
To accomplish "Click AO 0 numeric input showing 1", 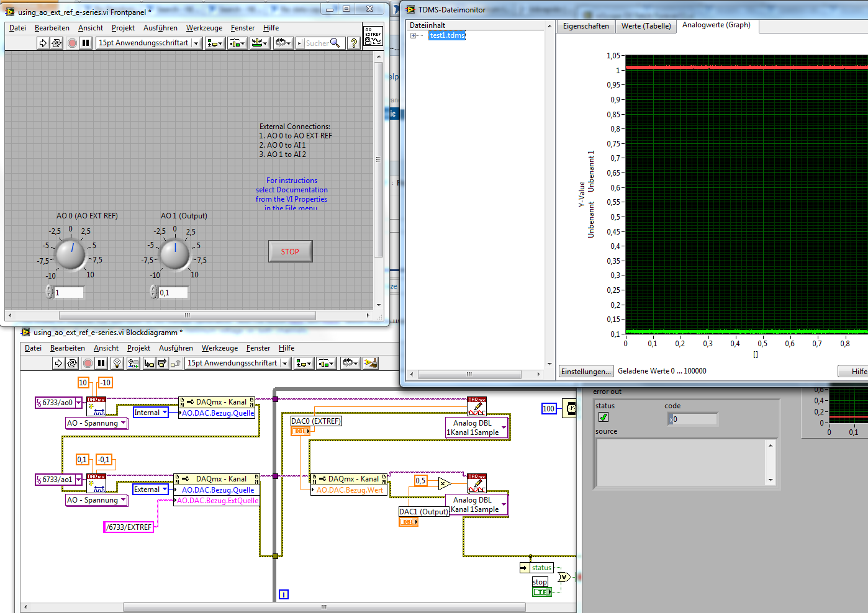I will pyautogui.click(x=68, y=292).
